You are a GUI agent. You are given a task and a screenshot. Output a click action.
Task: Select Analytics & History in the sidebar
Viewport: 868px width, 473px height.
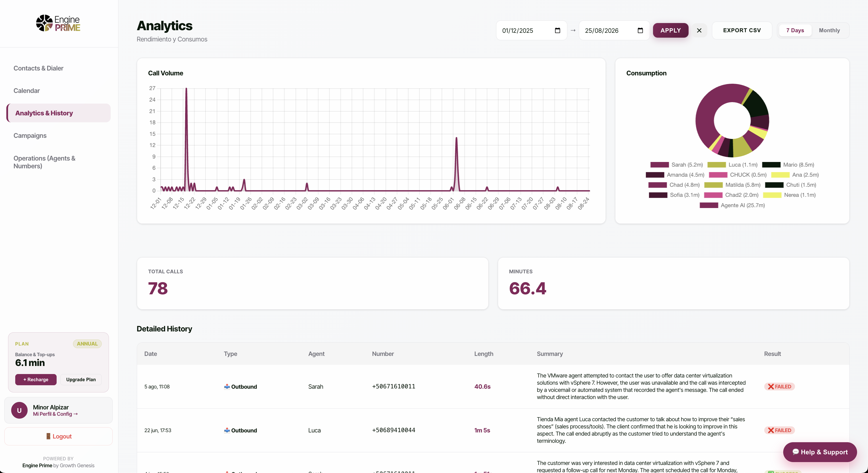click(x=58, y=113)
